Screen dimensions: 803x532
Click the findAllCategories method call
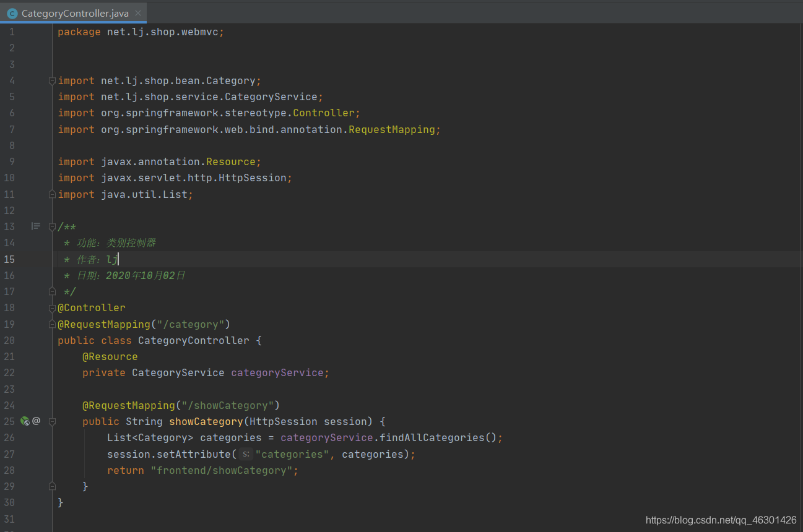tap(432, 437)
